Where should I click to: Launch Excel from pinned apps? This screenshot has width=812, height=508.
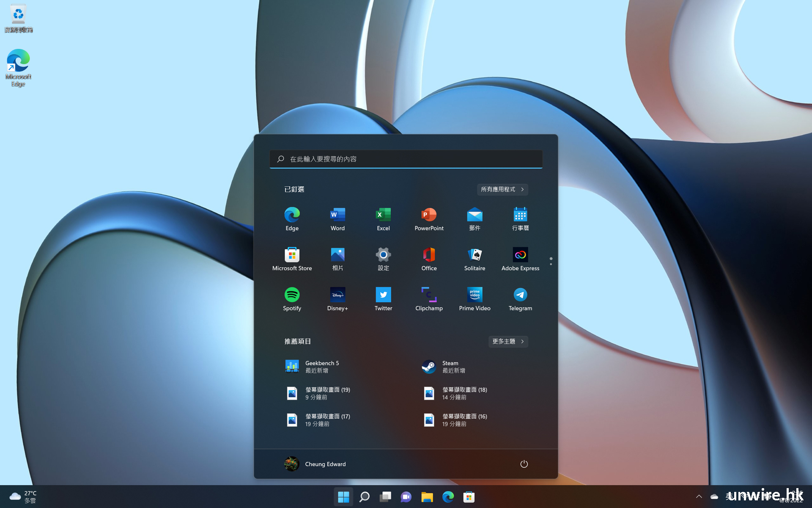coord(383,219)
